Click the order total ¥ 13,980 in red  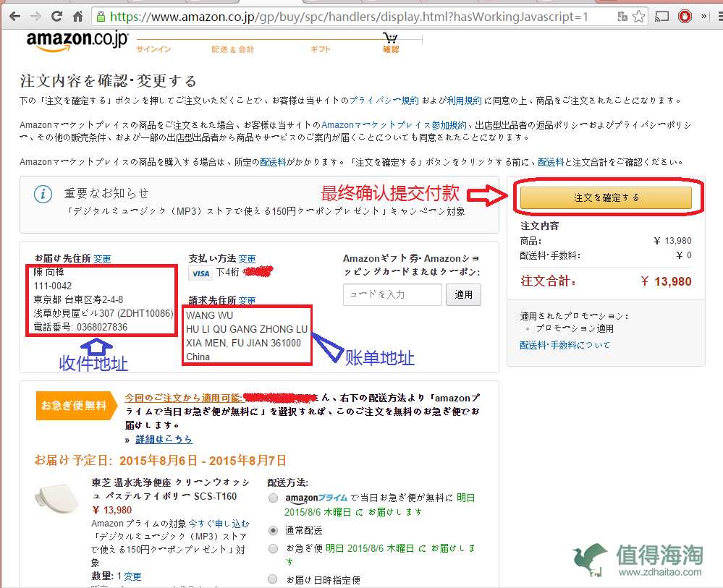tap(666, 281)
